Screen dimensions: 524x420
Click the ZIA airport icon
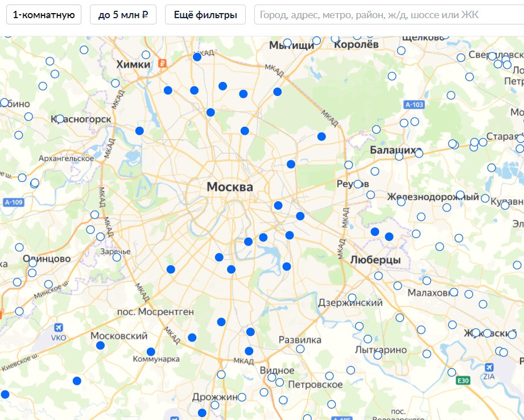(x=489, y=368)
